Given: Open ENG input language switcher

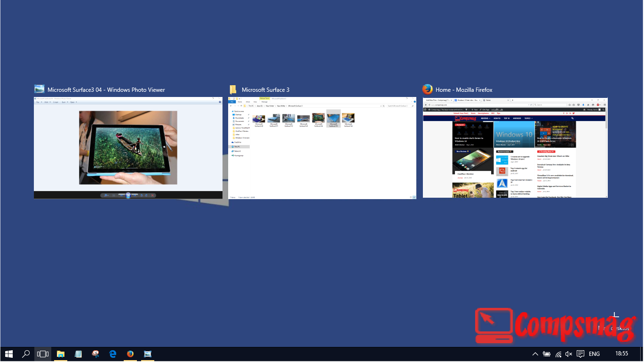Looking at the screenshot, I should tap(594, 354).
